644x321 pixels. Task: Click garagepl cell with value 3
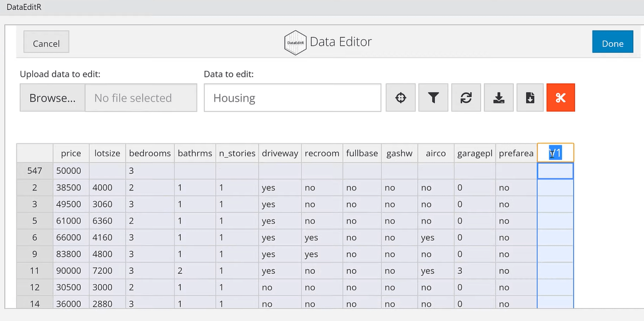click(x=475, y=271)
